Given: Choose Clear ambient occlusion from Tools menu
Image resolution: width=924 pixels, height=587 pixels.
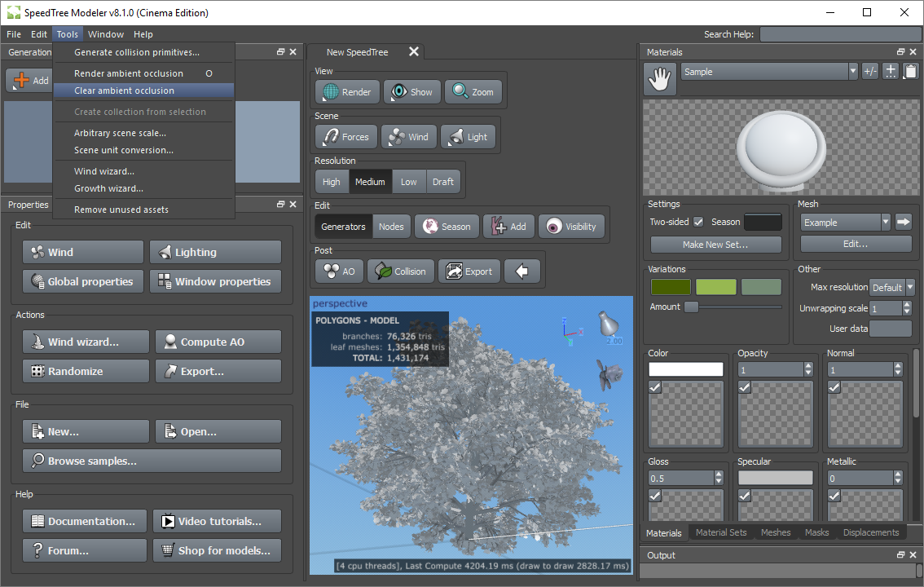Looking at the screenshot, I should click(x=143, y=90).
